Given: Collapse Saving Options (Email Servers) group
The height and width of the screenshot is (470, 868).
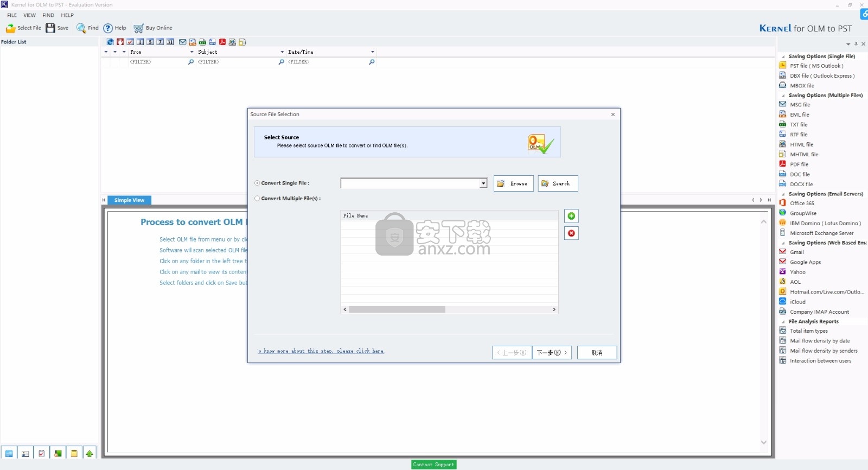Looking at the screenshot, I should (783, 194).
